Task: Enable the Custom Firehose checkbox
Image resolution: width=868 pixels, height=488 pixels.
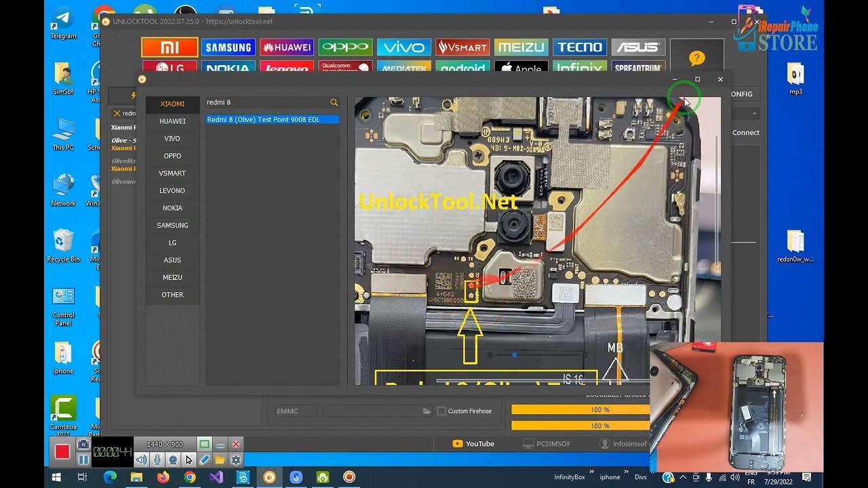Action: [x=441, y=411]
